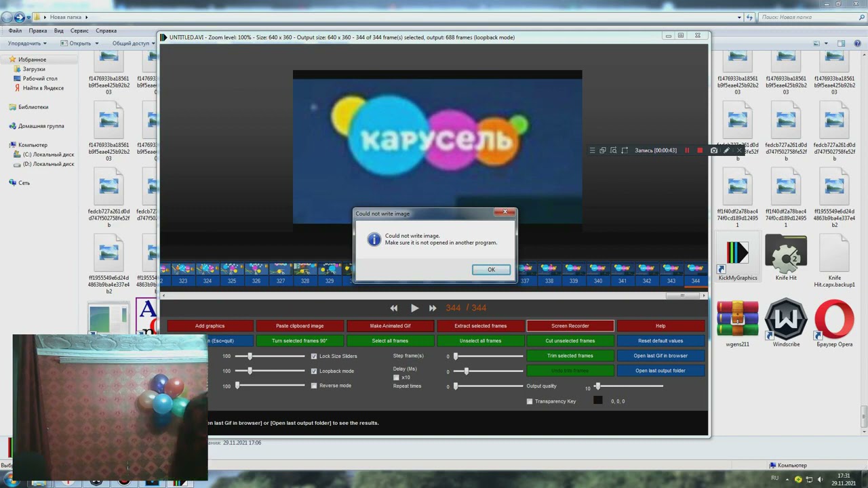Open Сервис menu in Explorer
This screenshot has height=488, width=868.
79,30
